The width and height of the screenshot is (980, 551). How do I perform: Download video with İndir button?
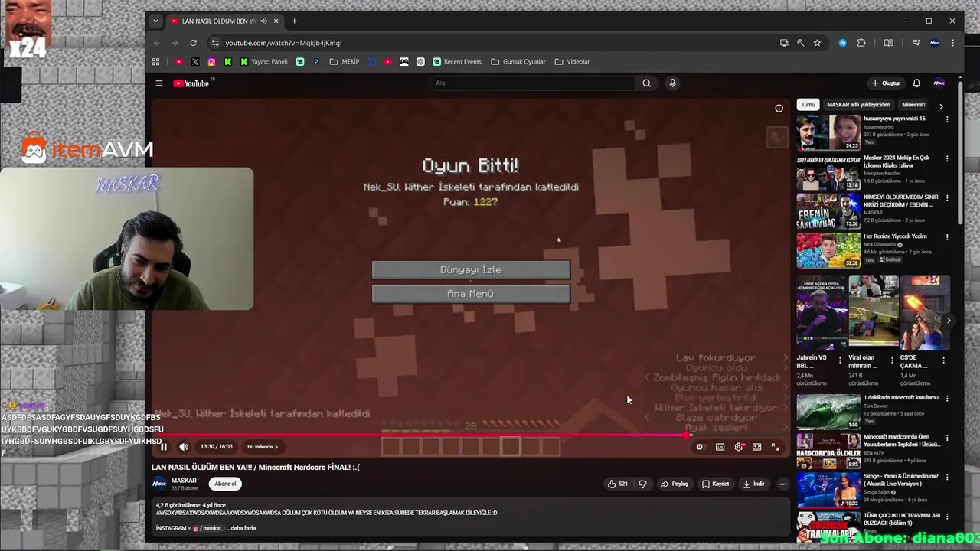[x=754, y=484]
